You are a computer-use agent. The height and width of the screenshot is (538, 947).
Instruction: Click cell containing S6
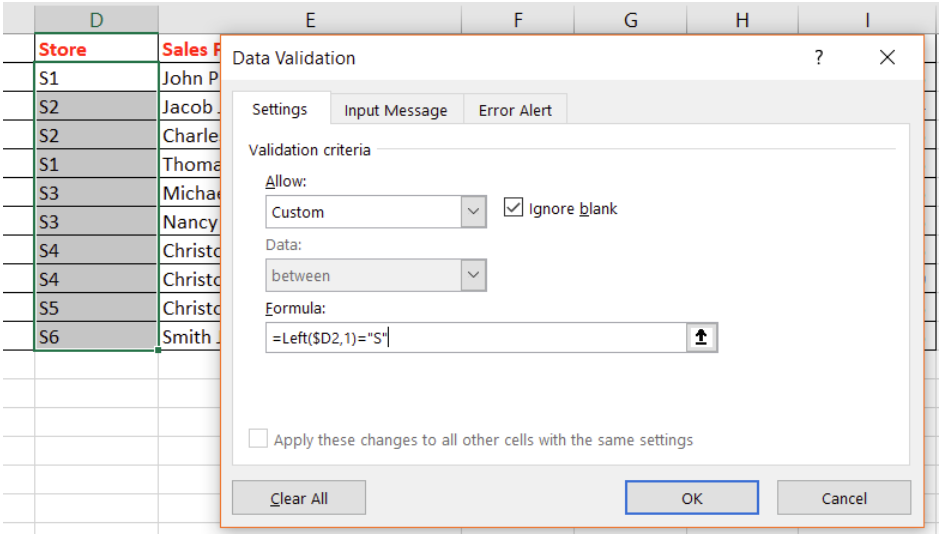[x=96, y=337]
